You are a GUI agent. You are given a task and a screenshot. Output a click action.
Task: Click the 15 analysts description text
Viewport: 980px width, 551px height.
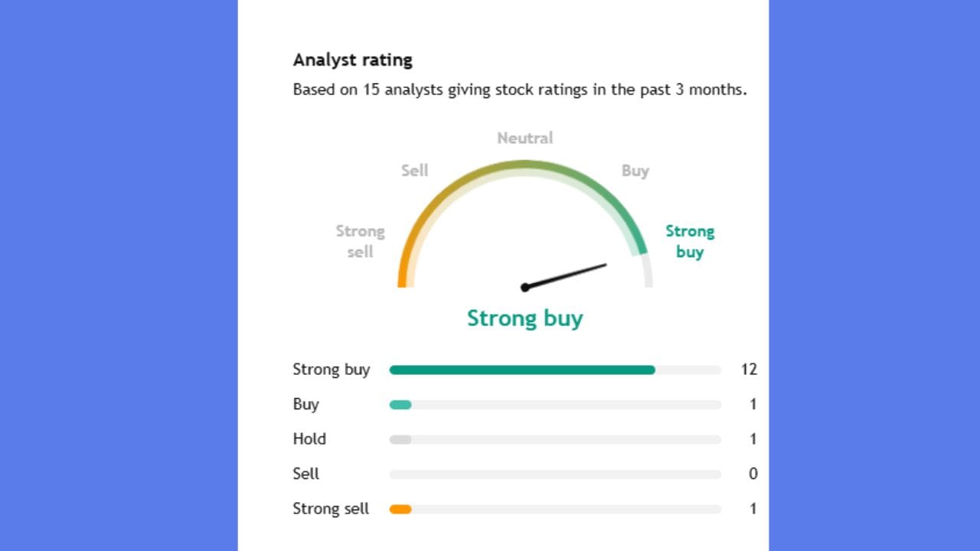[519, 90]
